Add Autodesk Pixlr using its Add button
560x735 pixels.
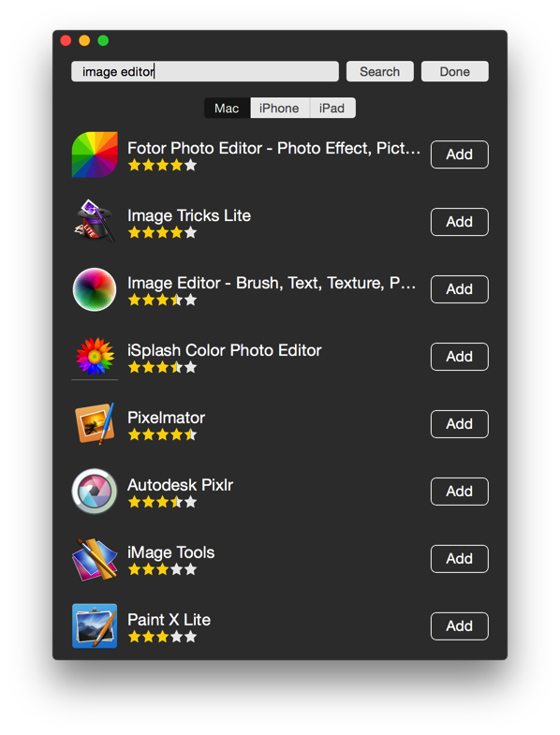pyautogui.click(x=460, y=492)
